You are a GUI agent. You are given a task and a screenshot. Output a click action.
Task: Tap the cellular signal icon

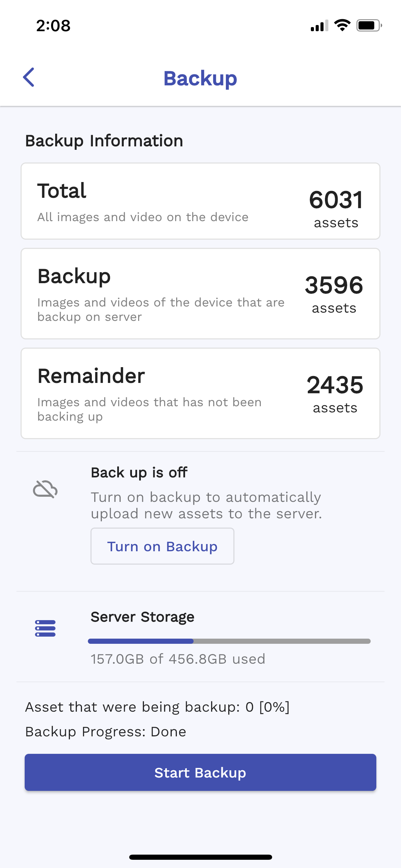coord(319,25)
